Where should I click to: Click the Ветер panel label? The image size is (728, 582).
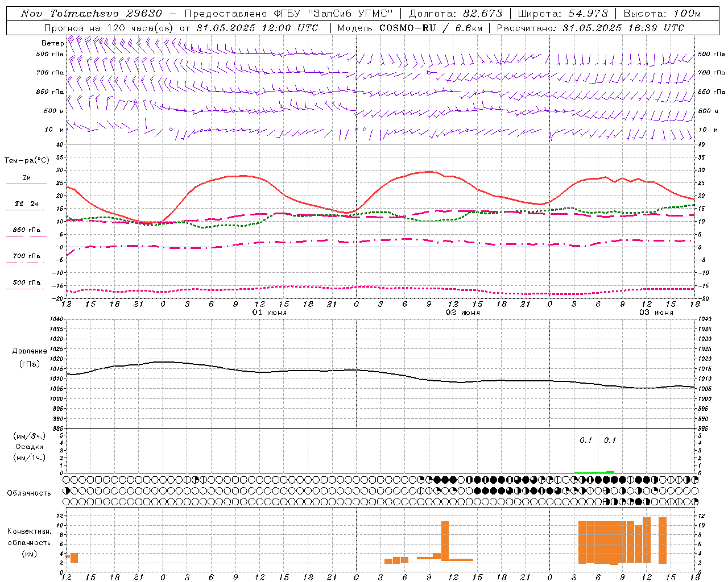coord(52,43)
